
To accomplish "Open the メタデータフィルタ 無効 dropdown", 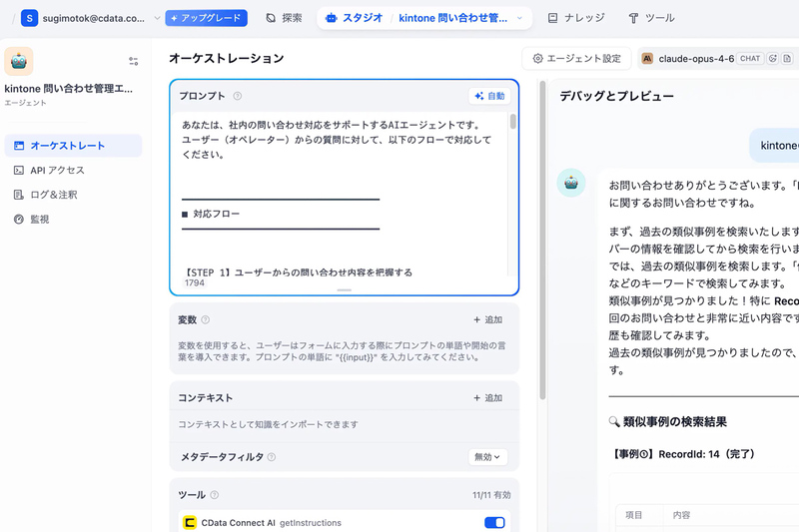I will coord(487,457).
